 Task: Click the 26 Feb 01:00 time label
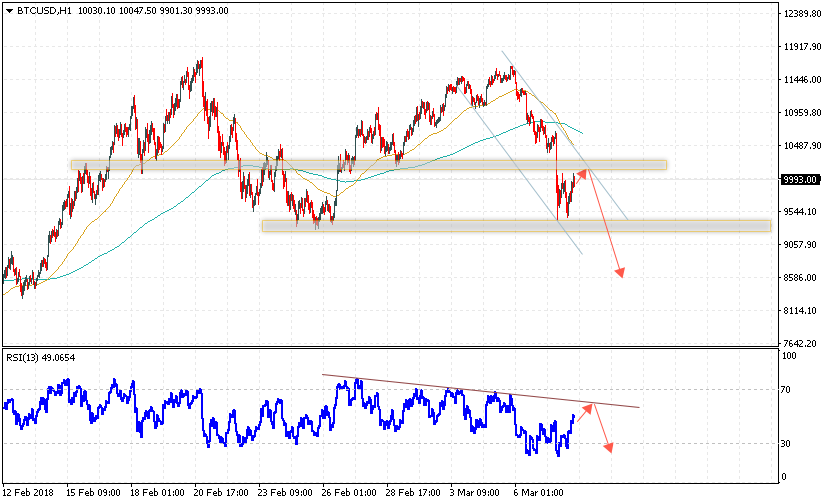tap(348, 492)
